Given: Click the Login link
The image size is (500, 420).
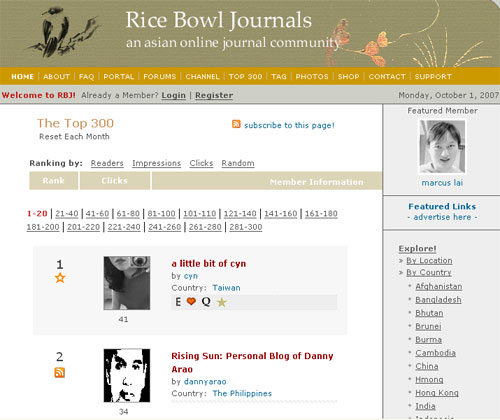Looking at the screenshot, I should (174, 95).
